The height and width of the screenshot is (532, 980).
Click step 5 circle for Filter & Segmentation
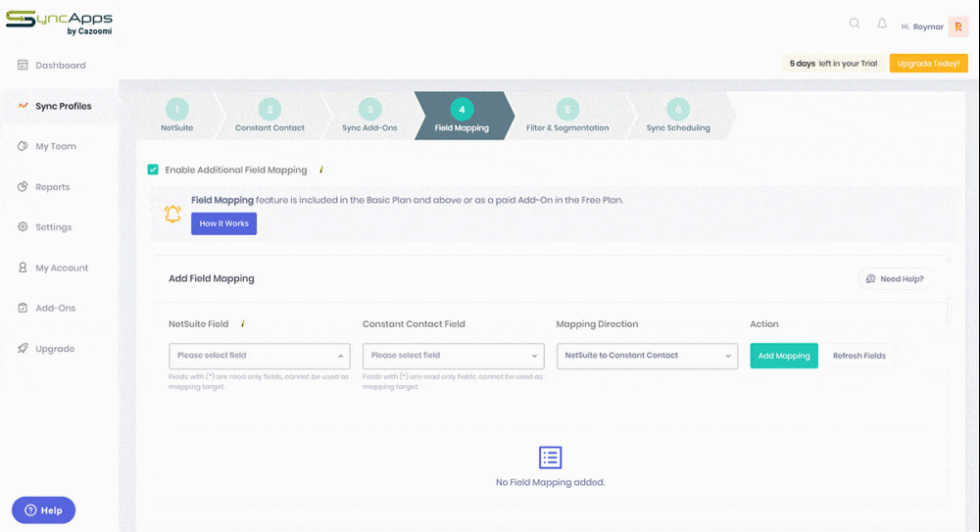click(x=567, y=110)
